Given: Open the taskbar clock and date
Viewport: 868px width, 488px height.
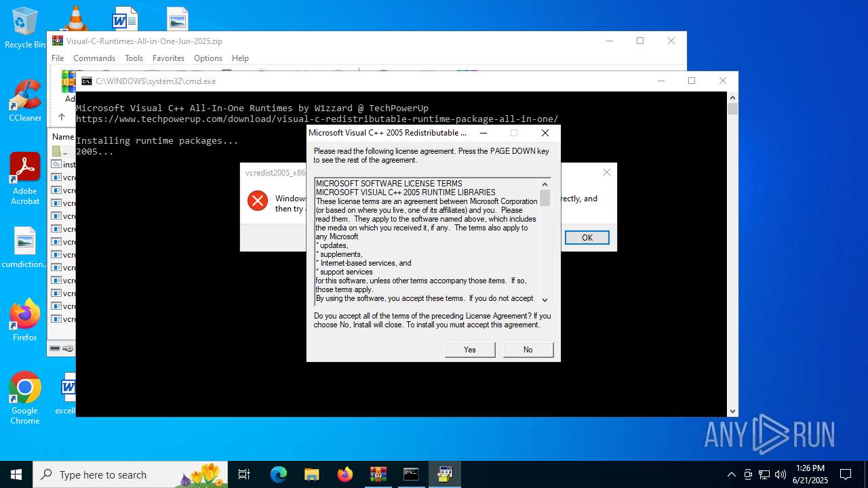Looking at the screenshot, I should [x=810, y=474].
